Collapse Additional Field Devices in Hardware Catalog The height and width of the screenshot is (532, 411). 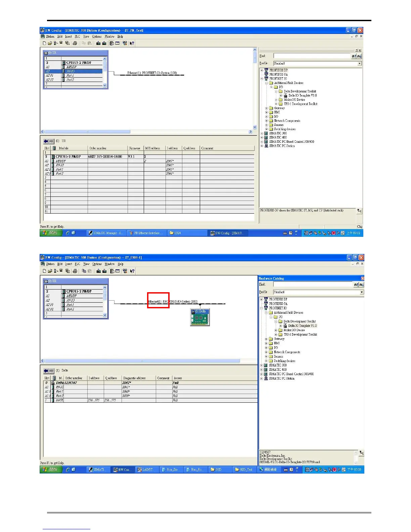pos(266,313)
